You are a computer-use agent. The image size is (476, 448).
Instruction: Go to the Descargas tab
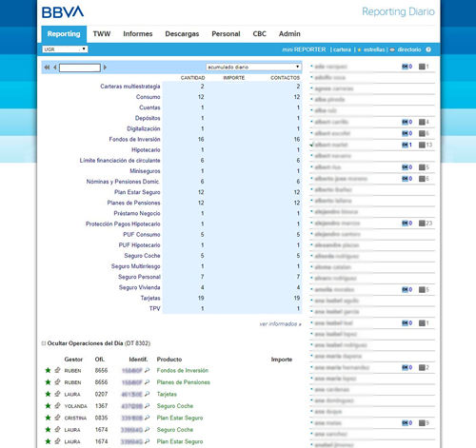click(182, 34)
